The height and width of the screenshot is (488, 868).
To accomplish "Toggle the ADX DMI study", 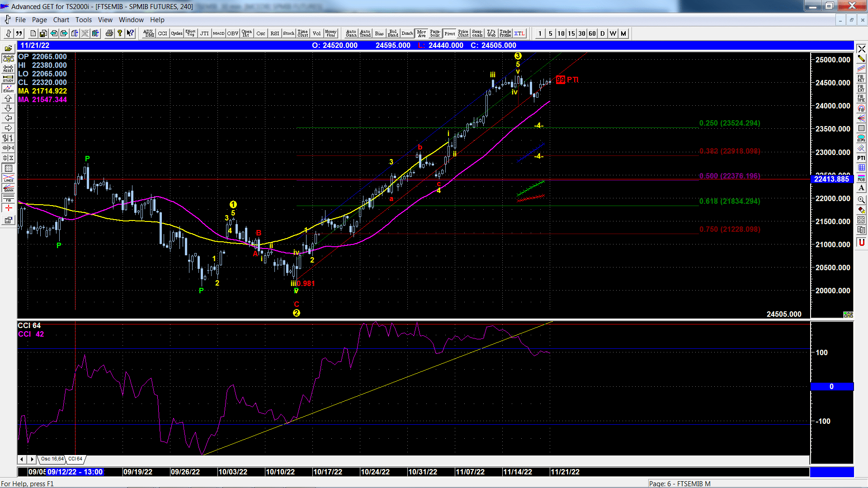I will pyautogui.click(x=148, y=33).
